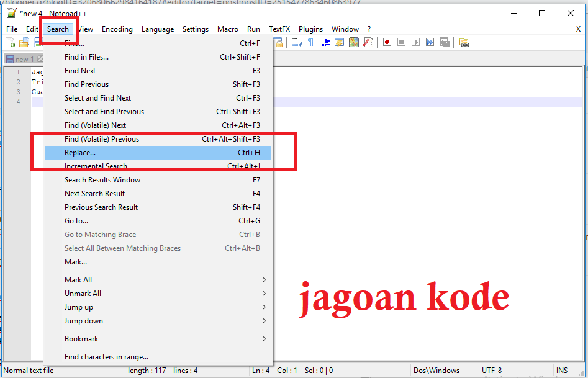Start macro recording with the red record icon
This screenshot has height=378, width=588.
tap(387, 42)
